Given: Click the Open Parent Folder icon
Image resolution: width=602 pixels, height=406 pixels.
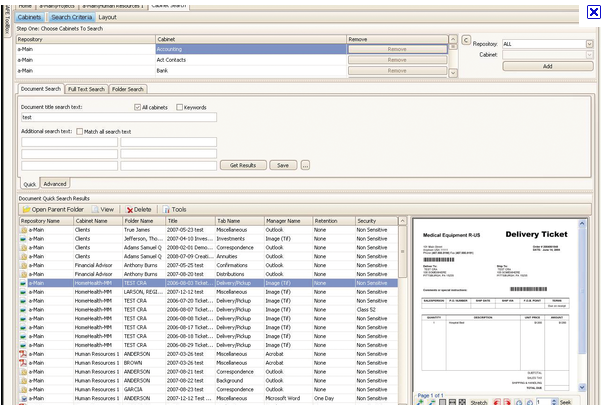Looking at the screenshot, I should click(x=26, y=209).
